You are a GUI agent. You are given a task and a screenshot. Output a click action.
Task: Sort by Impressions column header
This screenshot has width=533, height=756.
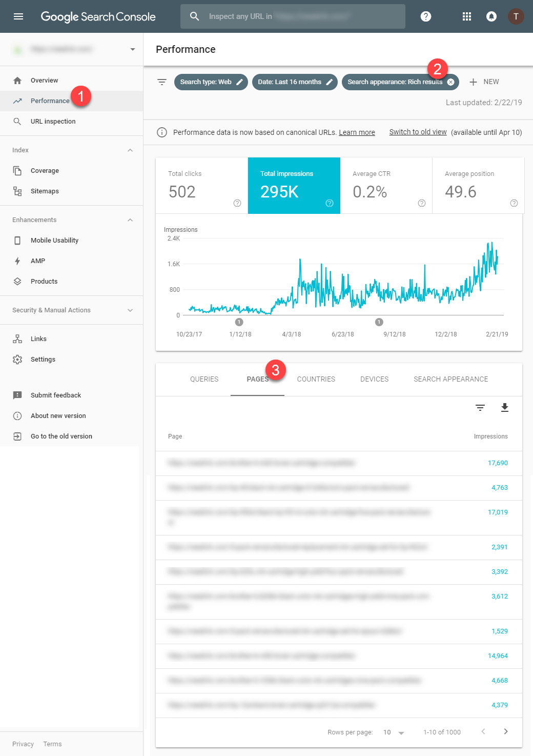coord(490,436)
